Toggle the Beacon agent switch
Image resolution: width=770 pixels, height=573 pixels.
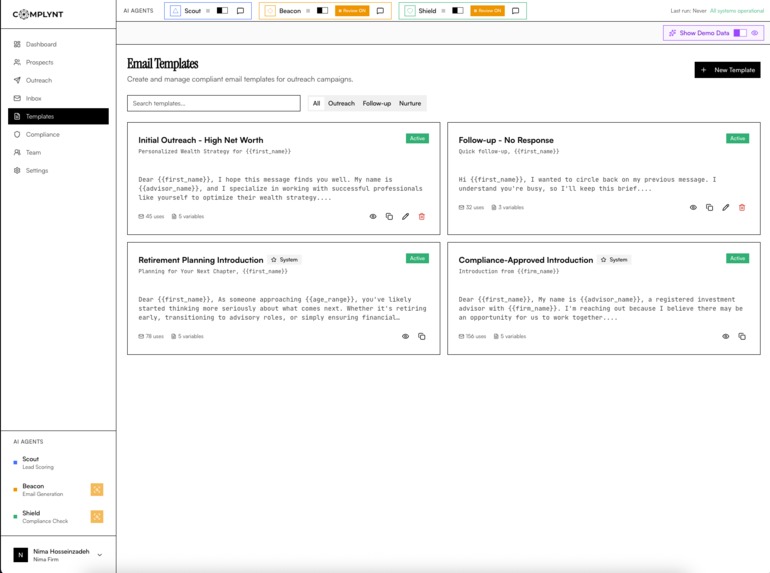[x=322, y=11]
